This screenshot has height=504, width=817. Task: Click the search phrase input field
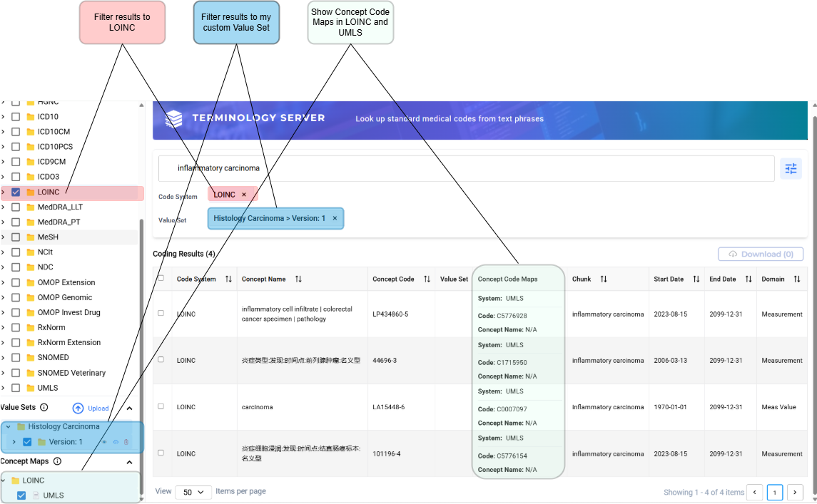tap(467, 168)
